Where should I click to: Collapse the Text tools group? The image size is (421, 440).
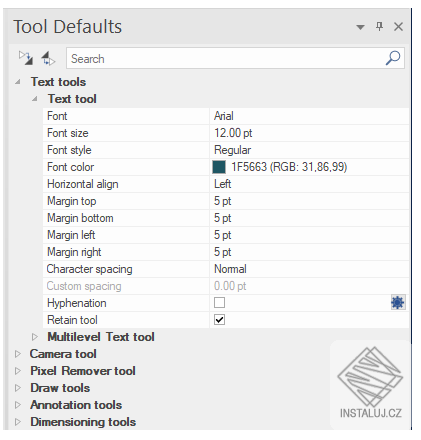[x=18, y=82]
